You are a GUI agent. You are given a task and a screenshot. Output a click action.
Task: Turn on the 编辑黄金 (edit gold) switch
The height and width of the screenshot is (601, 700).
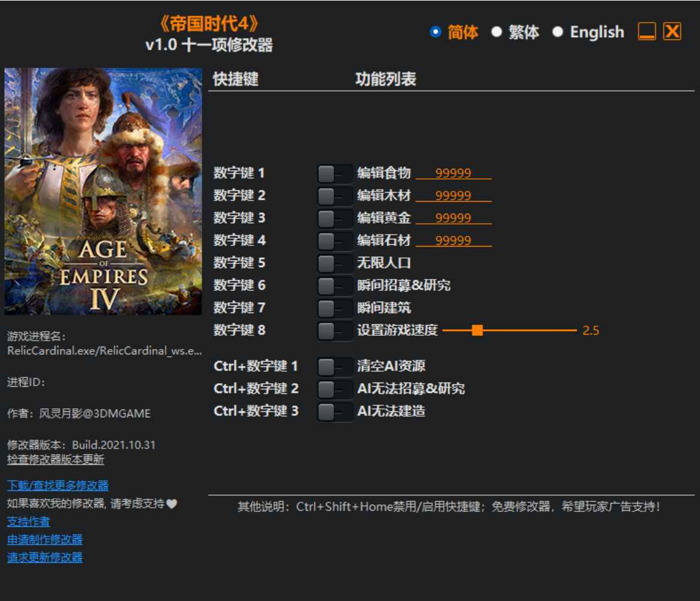(x=334, y=218)
